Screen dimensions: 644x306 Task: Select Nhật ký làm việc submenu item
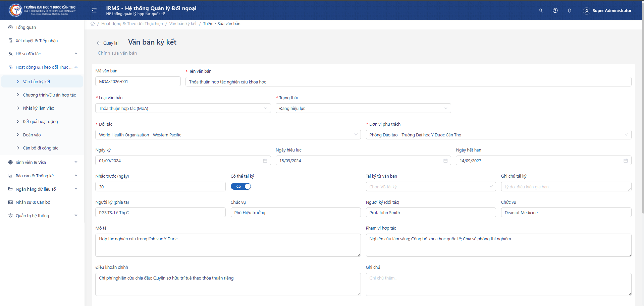(38, 108)
